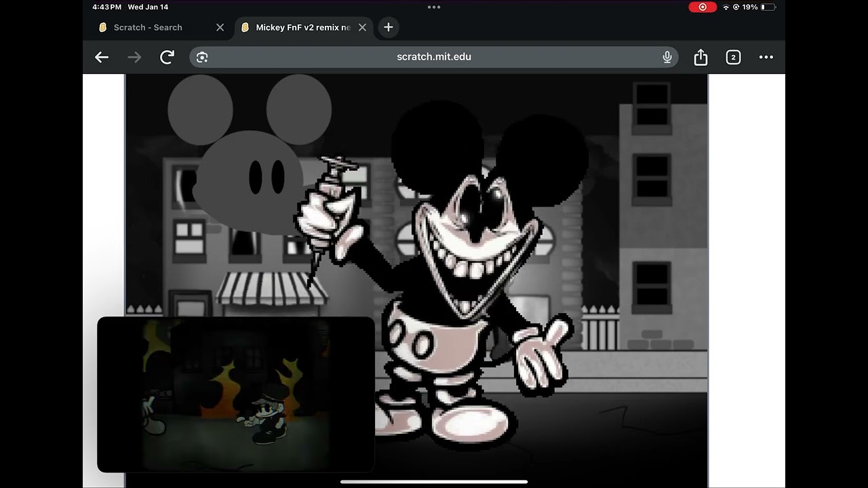This screenshot has width=868, height=488.
Task: Tap the home indicator bar
Action: pyautogui.click(x=434, y=482)
